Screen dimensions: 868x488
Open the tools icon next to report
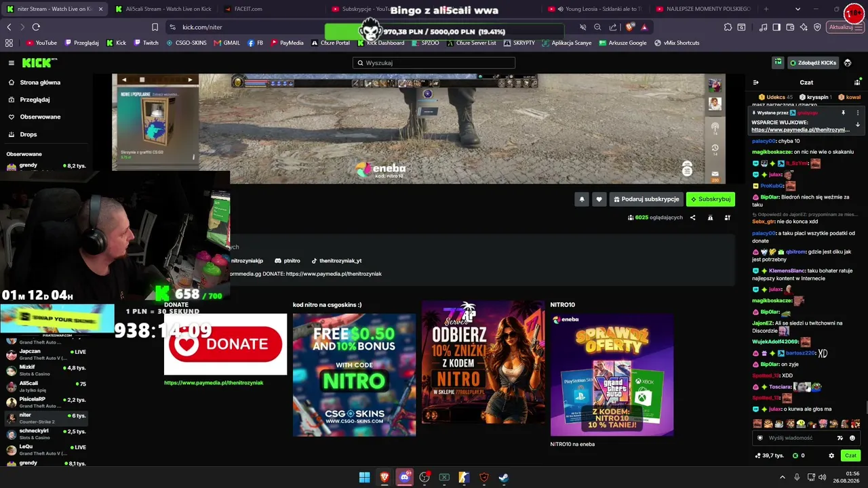(728, 218)
